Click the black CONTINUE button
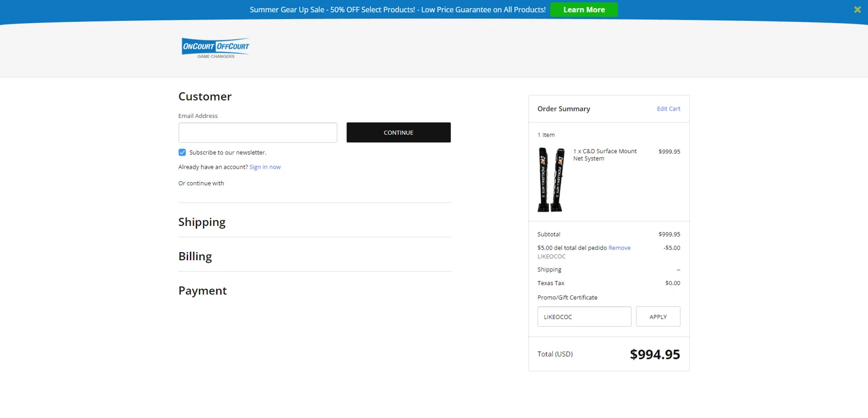868x418 pixels. pyautogui.click(x=399, y=132)
